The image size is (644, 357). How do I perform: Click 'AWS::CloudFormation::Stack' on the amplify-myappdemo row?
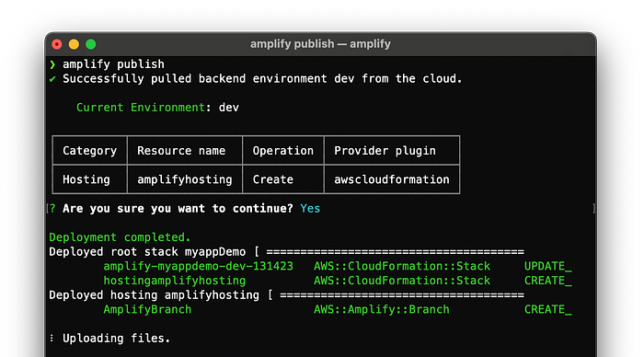pos(402,266)
